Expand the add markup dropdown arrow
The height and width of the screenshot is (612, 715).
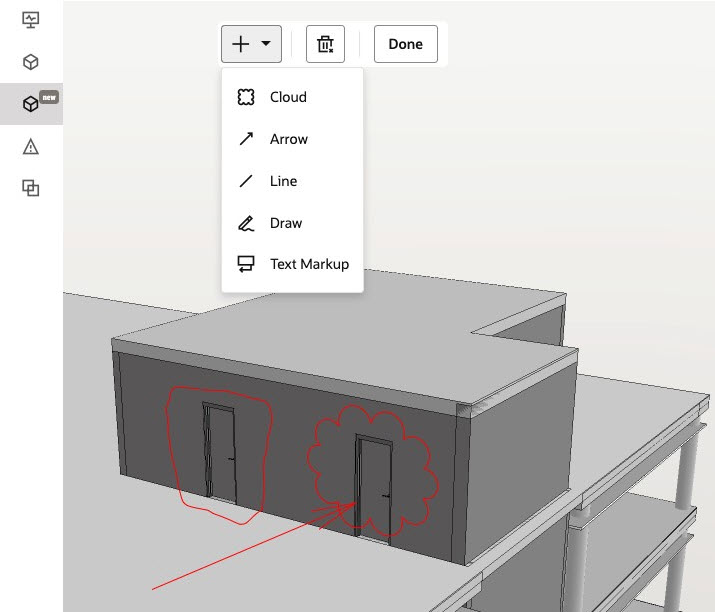click(x=266, y=44)
